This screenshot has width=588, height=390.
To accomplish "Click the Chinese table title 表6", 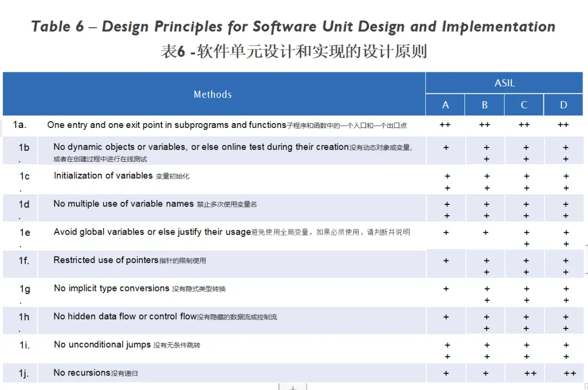I will point(293,52).
